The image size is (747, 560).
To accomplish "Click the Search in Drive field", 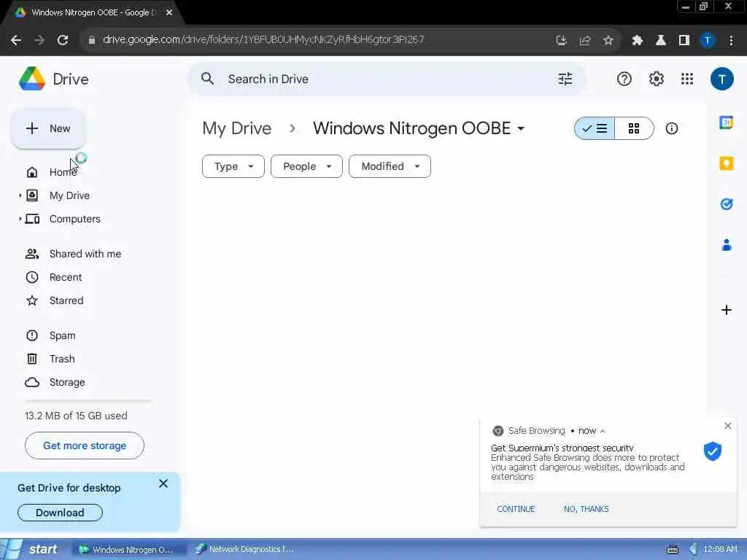I will tap(386, 79).
